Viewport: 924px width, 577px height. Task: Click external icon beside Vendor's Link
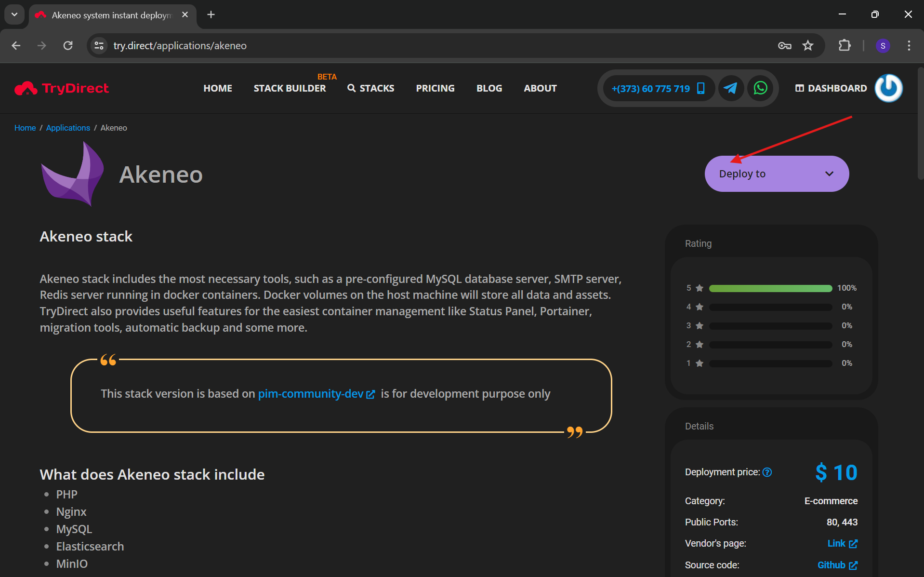coord(853,544)
